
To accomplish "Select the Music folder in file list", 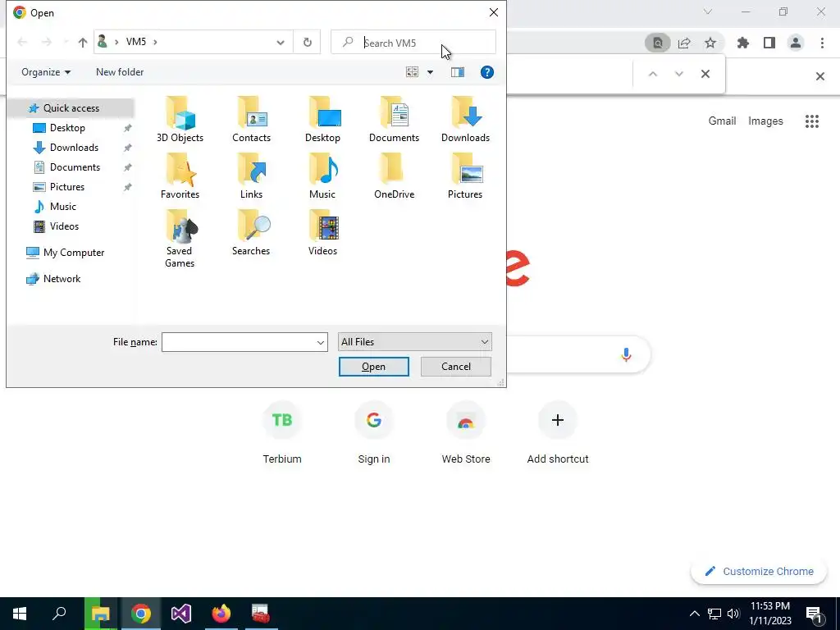I will pos(323,176).
